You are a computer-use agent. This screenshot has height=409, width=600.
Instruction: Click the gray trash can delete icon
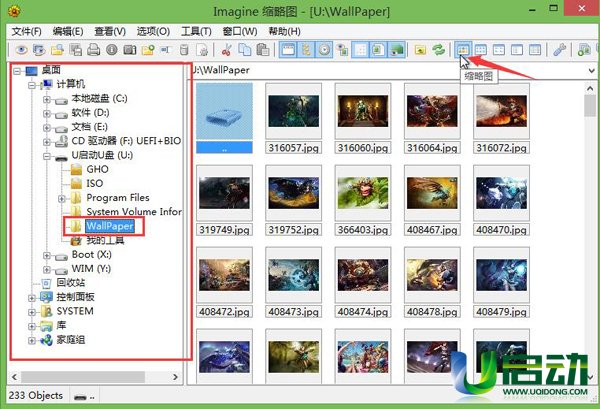[x=184, y=50]
